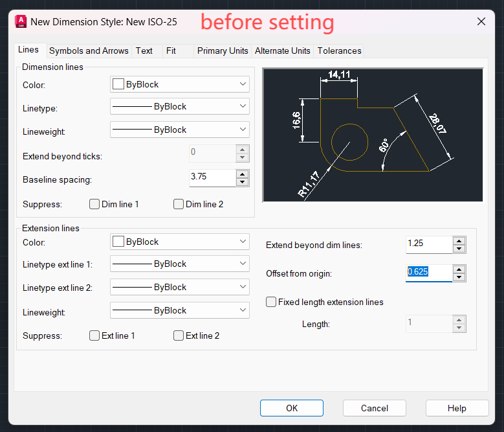Decrease Baseline spacing with down arrow
Screen dimensions: 504x432
242,182
